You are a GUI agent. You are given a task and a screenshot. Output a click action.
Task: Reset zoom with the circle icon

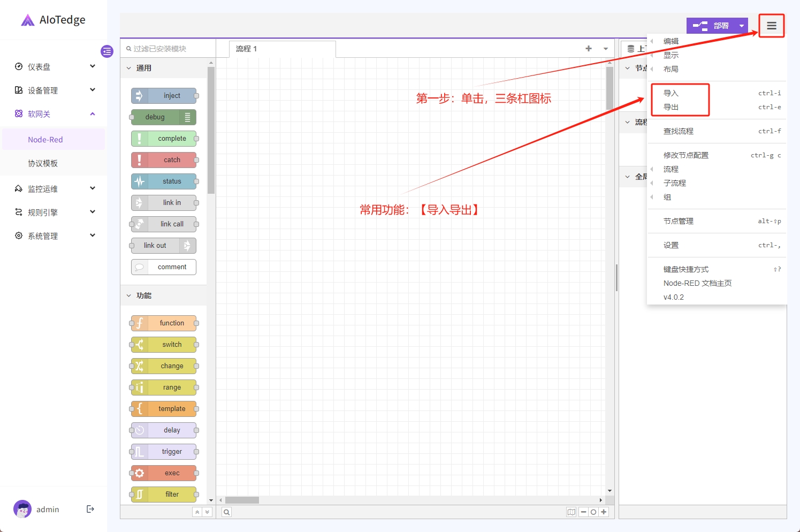593,512
